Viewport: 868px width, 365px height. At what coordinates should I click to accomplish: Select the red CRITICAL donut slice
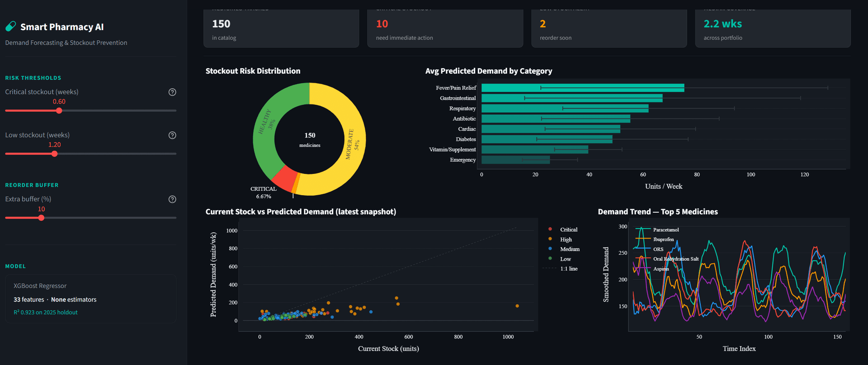click(284, 178)
